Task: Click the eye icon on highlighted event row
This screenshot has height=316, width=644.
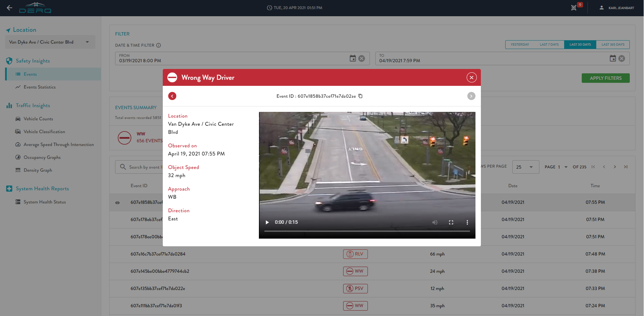Action: coord(117,202)
